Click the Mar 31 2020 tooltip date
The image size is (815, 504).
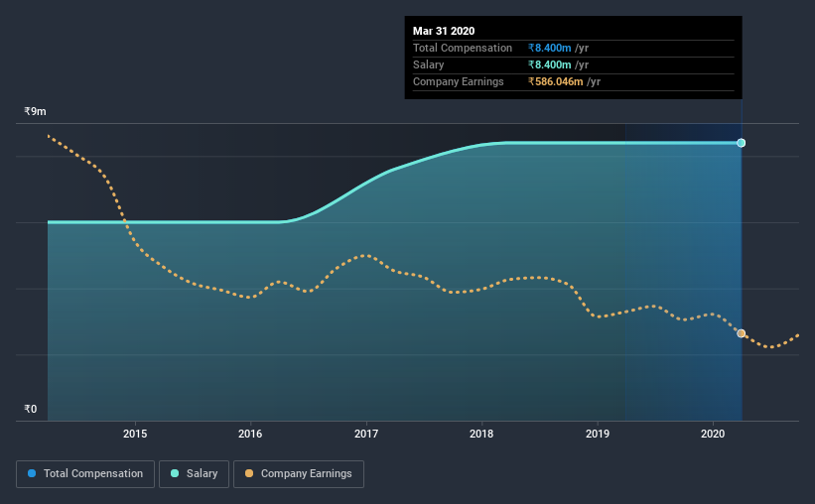tap(444, 31)
